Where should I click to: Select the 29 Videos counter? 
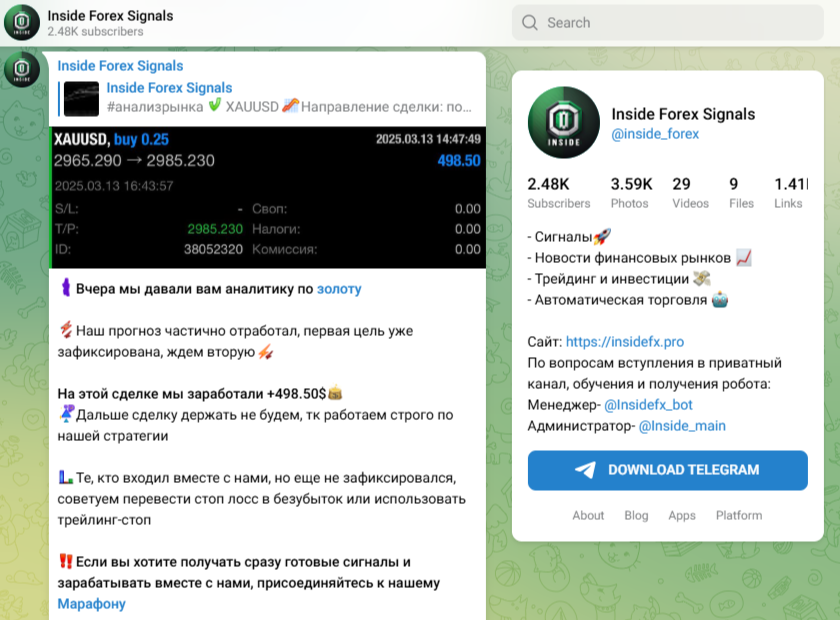pyautogui.click(x=691, y=193)
